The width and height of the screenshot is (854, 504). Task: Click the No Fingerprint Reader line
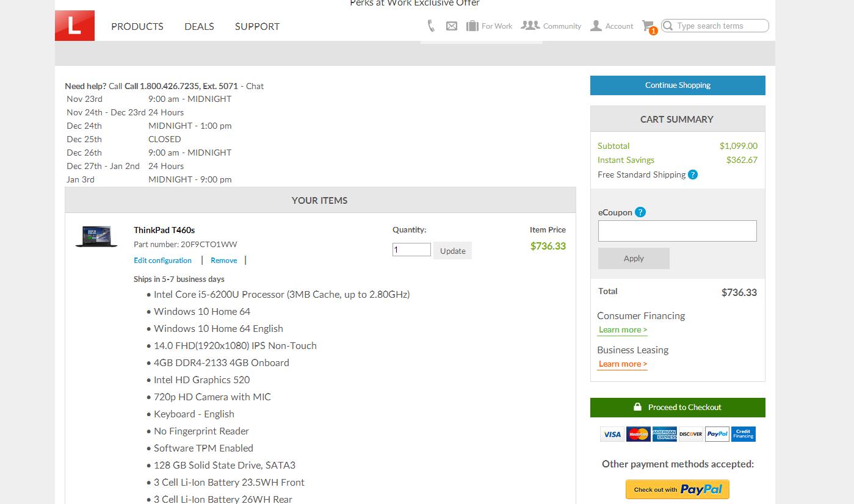pyautogui.click(x=201, y=431)
